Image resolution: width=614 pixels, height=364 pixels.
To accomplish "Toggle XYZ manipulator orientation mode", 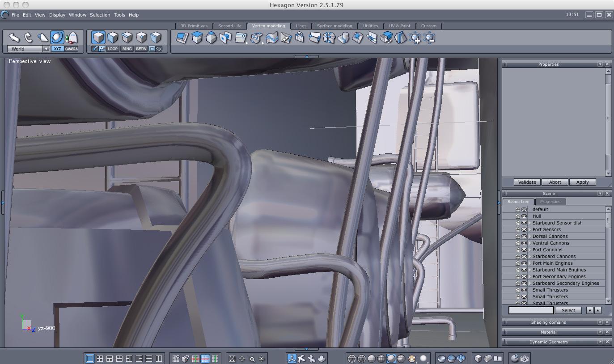I will [x=57, y=49].
